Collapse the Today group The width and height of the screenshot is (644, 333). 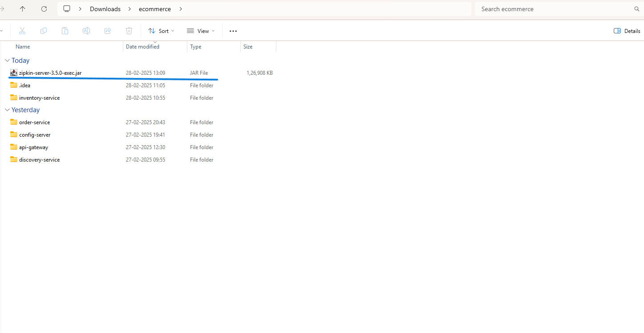tap(7, 61)
